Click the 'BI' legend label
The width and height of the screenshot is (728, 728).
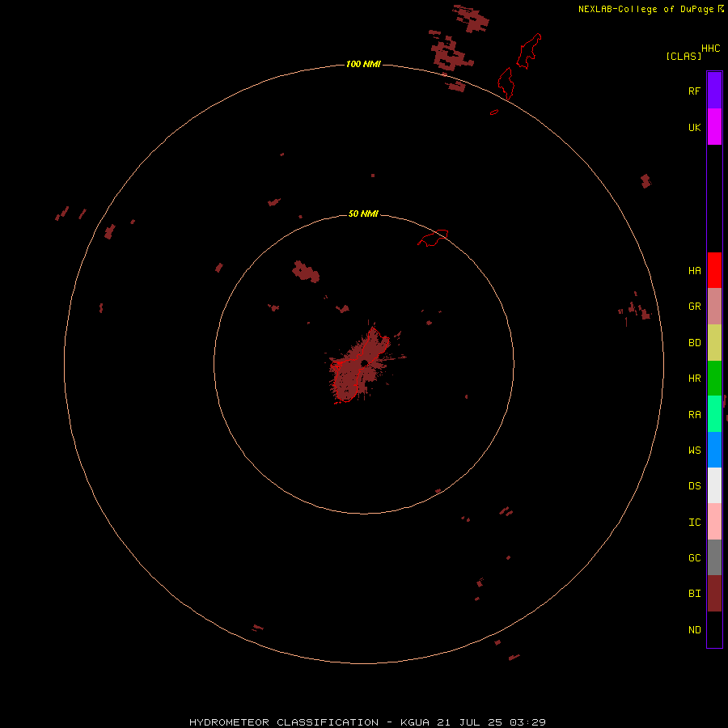coord(694,594)
